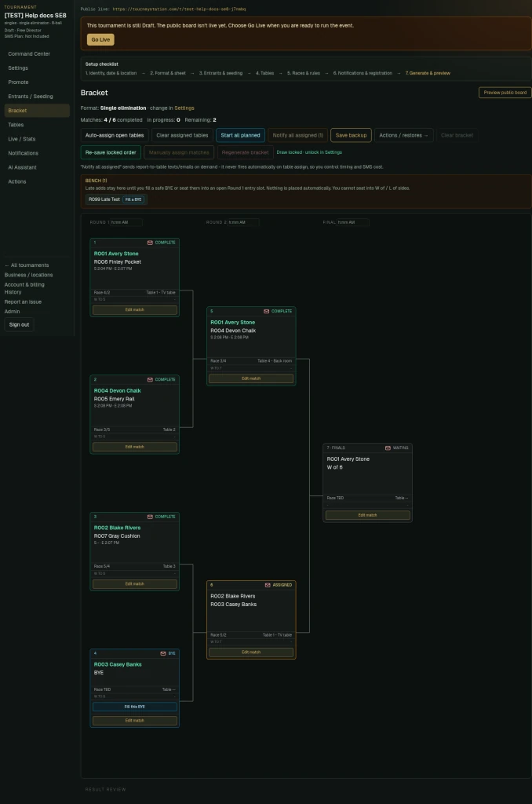Click the Settings link beside Format
This screenshot has width=532, height=804.
click(x=184, y=108)
